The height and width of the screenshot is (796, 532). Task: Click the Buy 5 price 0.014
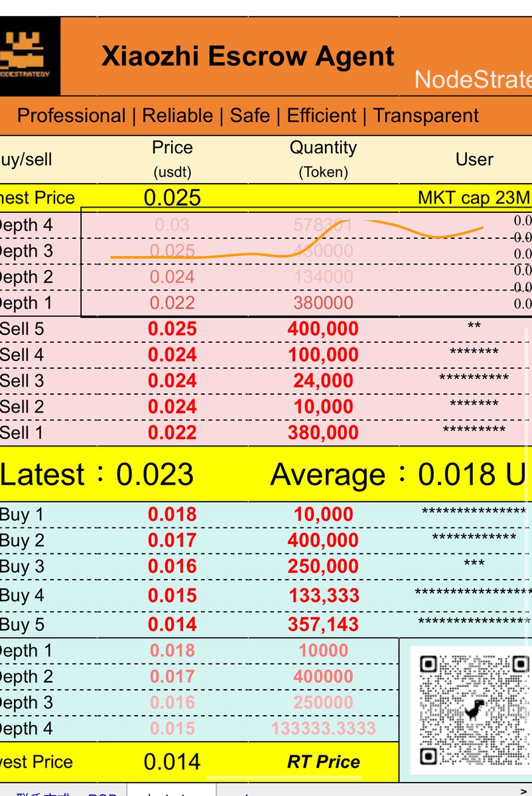pyautogui.click(x=172, y=624)
